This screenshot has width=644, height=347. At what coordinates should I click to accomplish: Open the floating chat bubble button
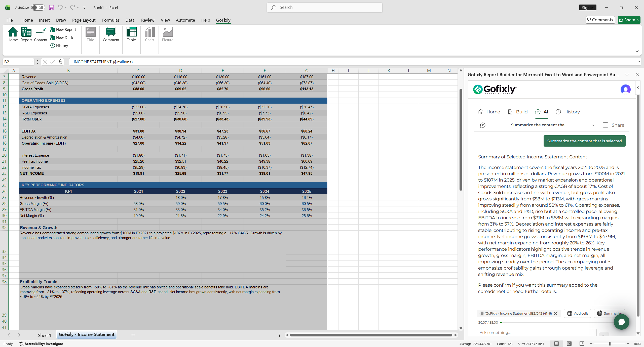(x=621, y=322)
